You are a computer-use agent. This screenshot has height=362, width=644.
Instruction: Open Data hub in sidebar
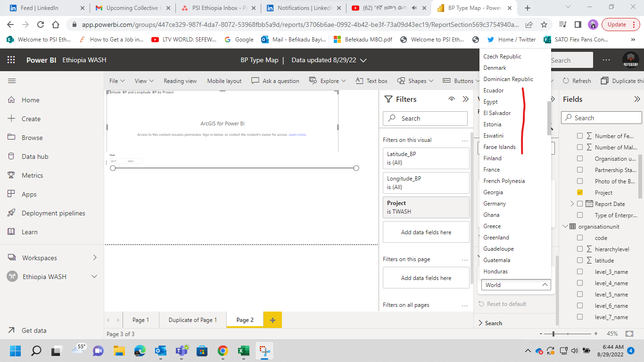(35, 156)
